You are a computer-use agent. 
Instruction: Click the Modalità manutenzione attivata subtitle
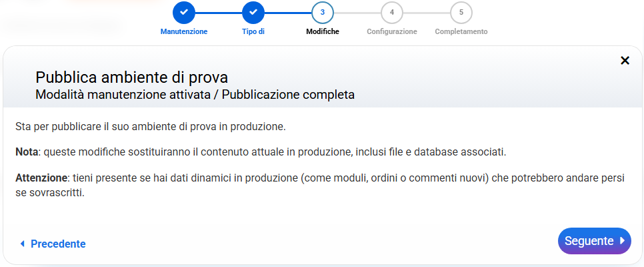click(x=195, y=95)
